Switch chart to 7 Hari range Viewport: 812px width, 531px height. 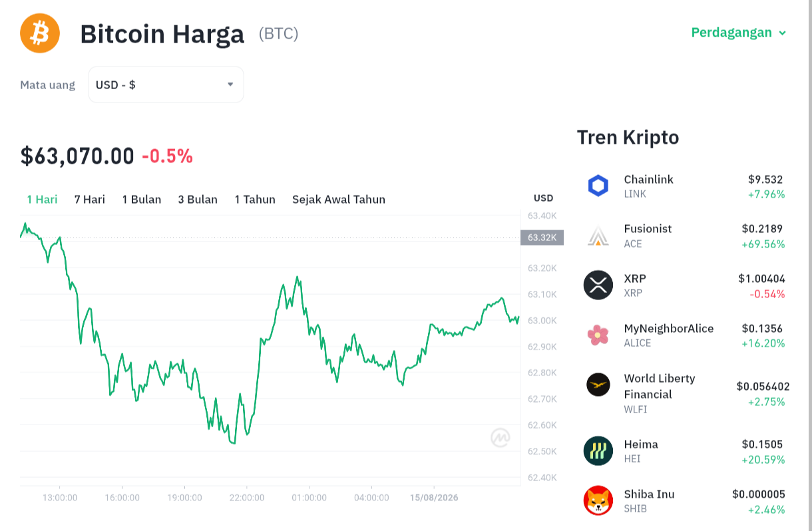pos(89,199)
